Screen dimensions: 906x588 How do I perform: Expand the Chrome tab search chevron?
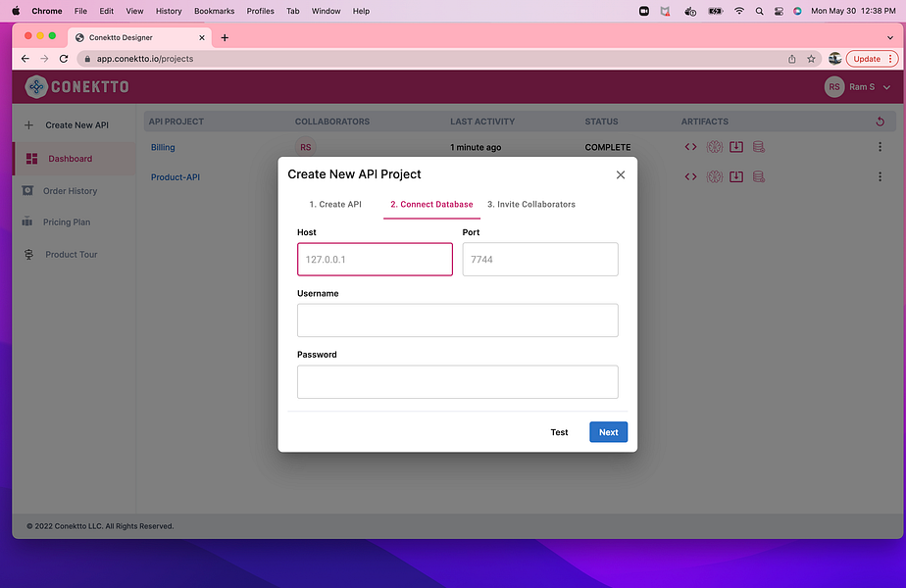[x=890, y=37]
